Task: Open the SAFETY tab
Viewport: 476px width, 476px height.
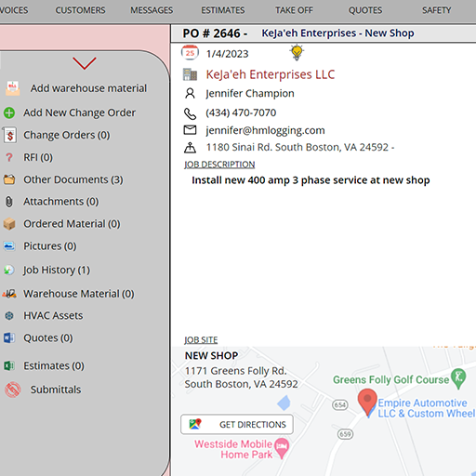Action: point(436,10)
